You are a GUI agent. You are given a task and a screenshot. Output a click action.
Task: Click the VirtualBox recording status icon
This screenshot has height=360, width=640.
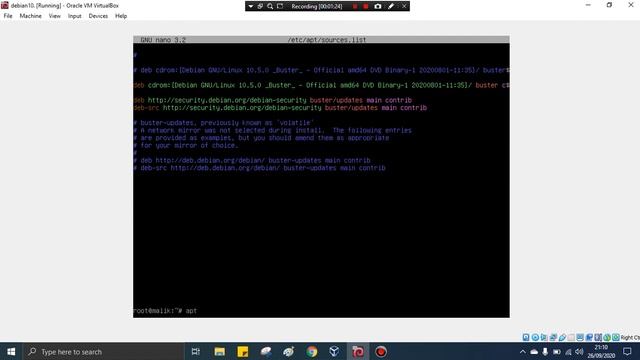click(589, 337)
